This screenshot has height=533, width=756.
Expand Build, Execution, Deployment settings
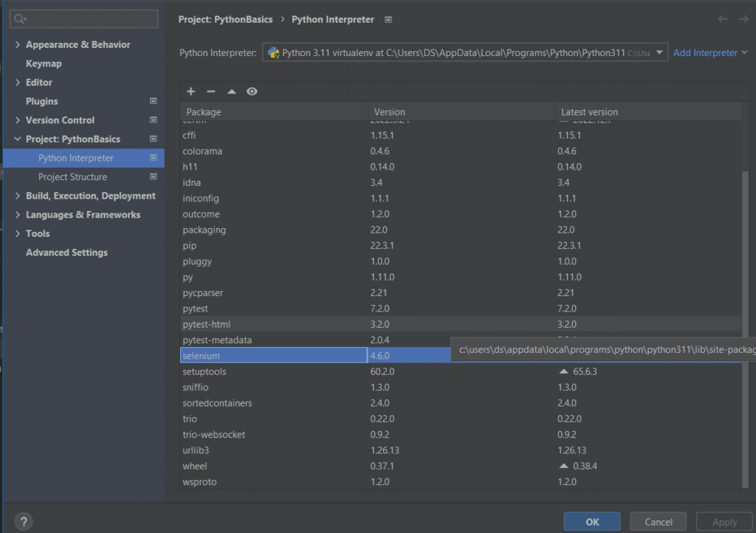pyautogui.click(x=18, y=196)
